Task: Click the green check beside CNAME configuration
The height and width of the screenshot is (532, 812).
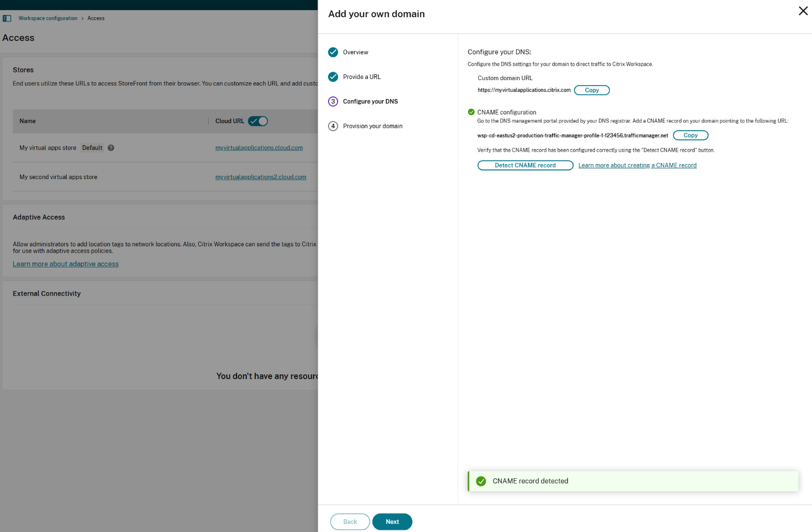Action: [471, 112]
